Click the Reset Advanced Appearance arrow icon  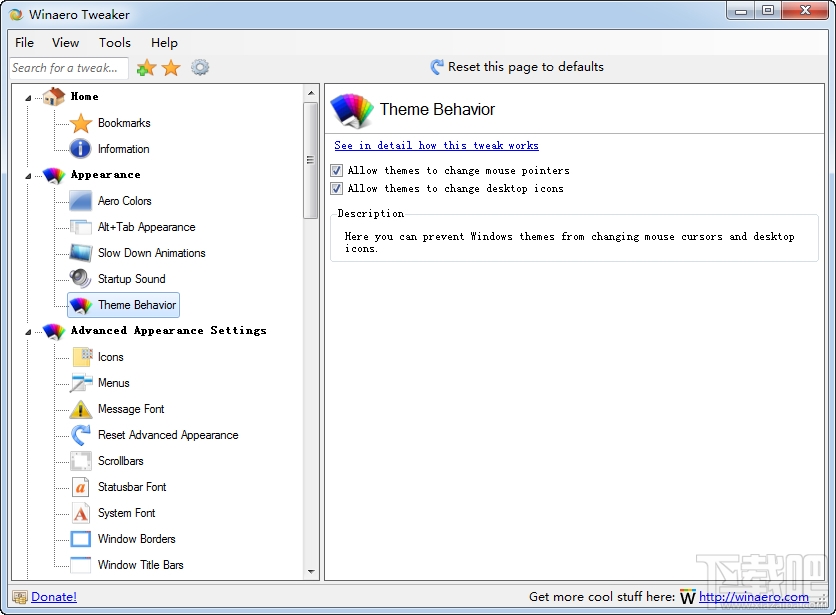pos(81,435)
